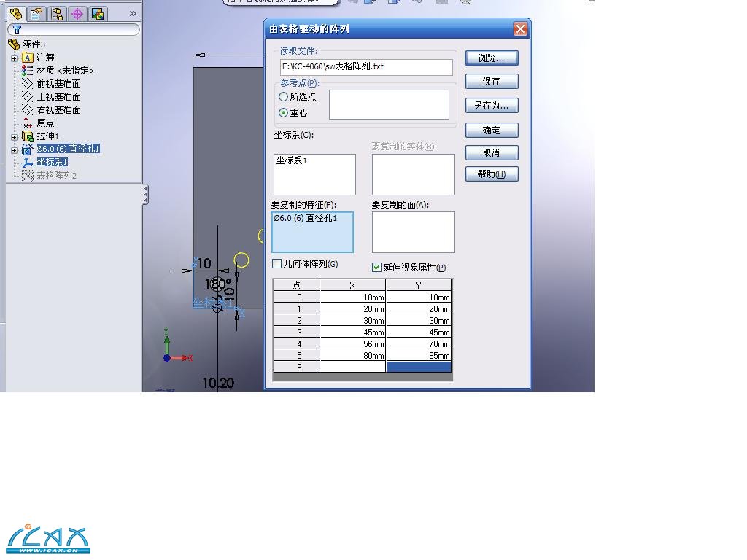Viewport: 747px width, 560px height.
Task: Expand the 拉伸1 extrude feature
Action: 15,137
